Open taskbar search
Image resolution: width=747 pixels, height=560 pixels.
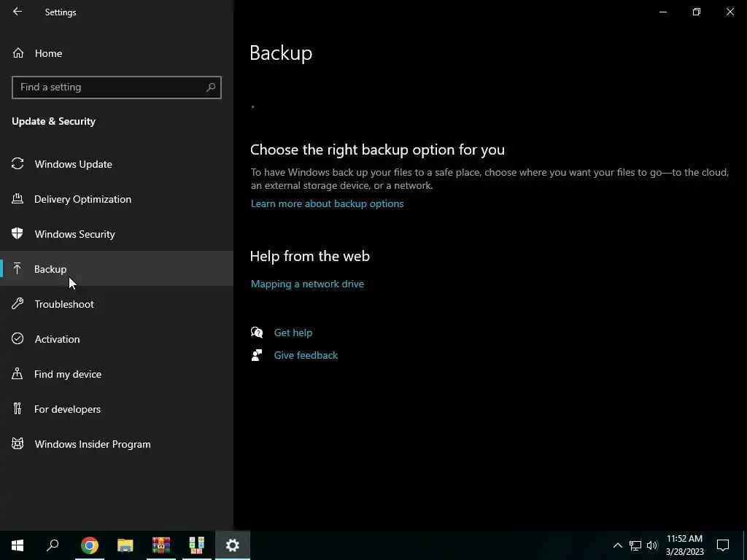pos(53,545)
